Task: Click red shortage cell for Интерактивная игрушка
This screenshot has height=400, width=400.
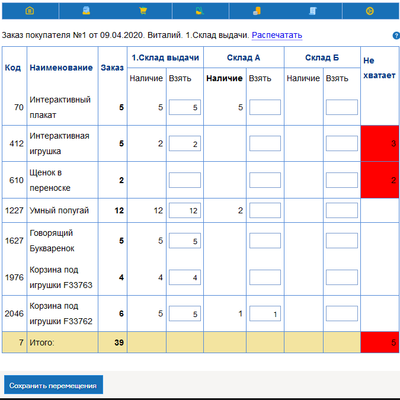Action: 380,144
